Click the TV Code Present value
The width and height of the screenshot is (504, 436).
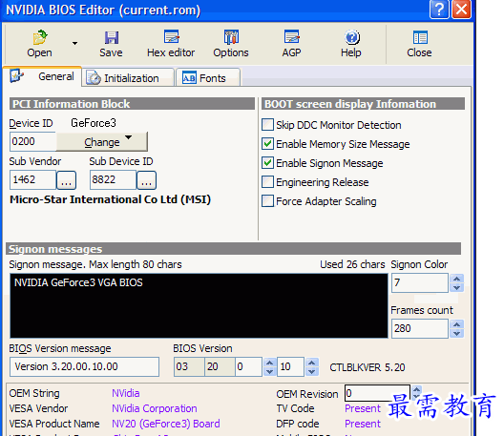(363, 408)
